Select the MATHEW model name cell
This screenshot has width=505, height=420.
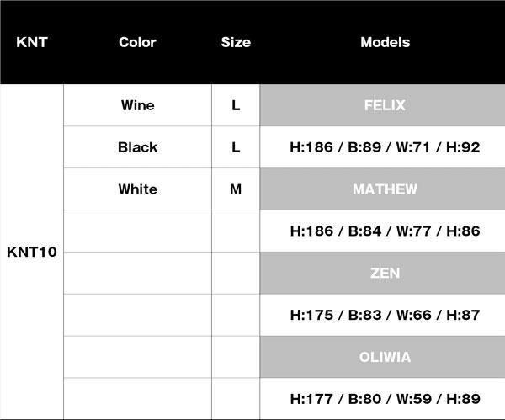tap(385, 189)
